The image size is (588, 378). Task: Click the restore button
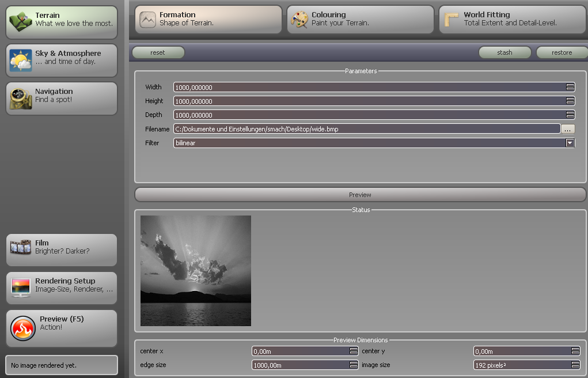tap(562, 52)
